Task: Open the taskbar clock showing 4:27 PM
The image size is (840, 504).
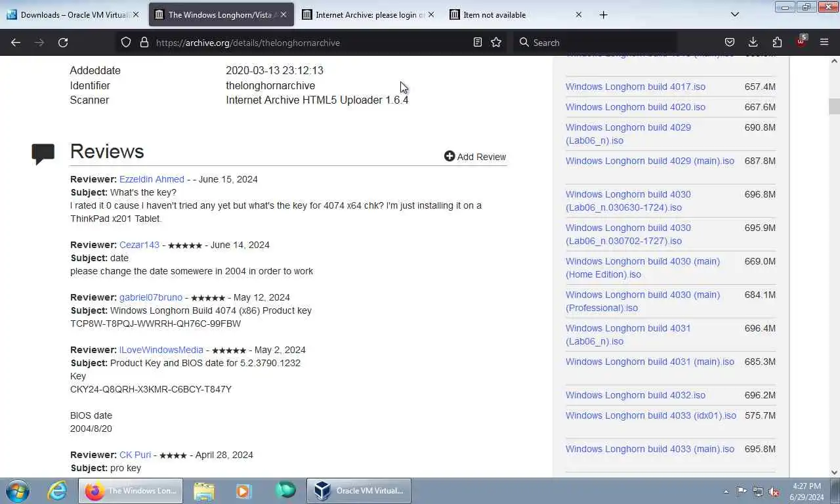Action: coord(807,492)
